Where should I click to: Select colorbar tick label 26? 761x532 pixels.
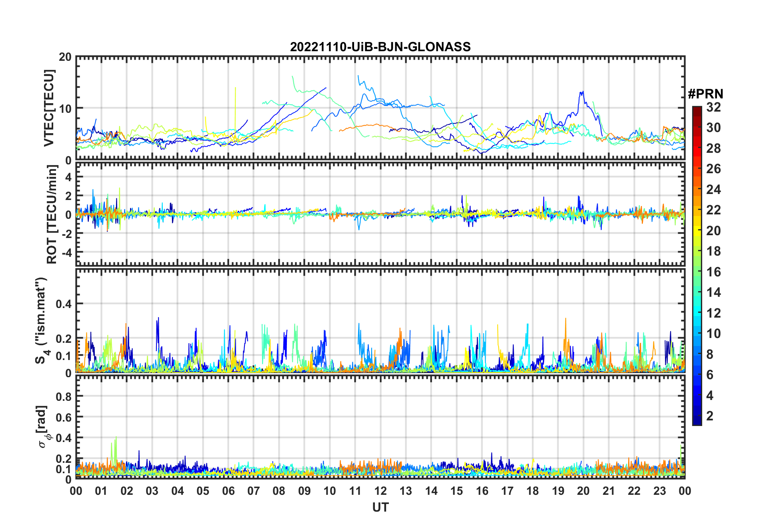point(713,169)
